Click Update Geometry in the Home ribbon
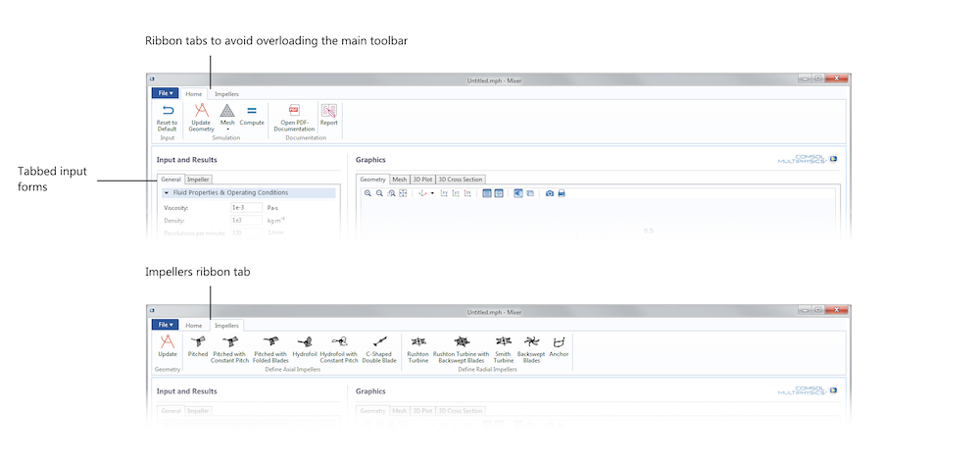This screenshot has width=980, height=466. point(201,118)
